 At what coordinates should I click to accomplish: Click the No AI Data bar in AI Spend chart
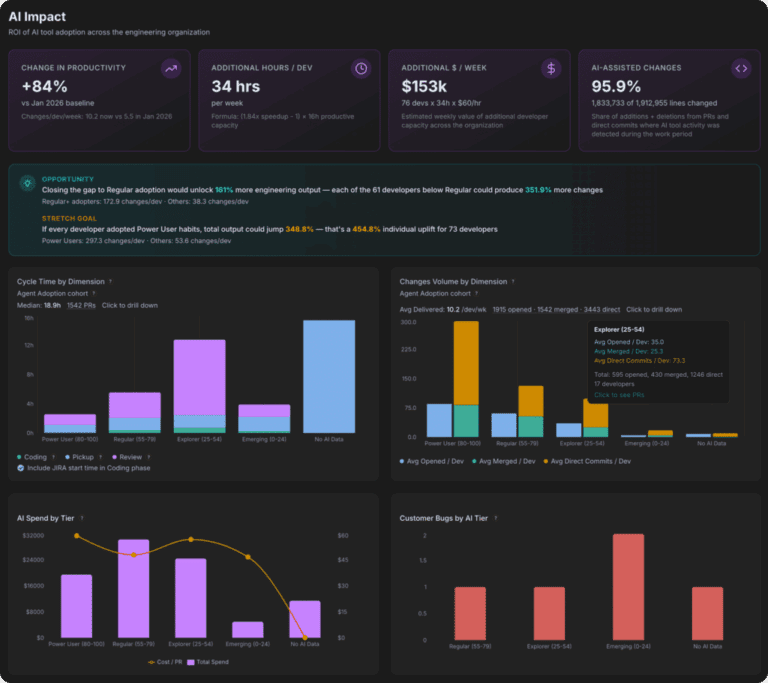(305, 619)
